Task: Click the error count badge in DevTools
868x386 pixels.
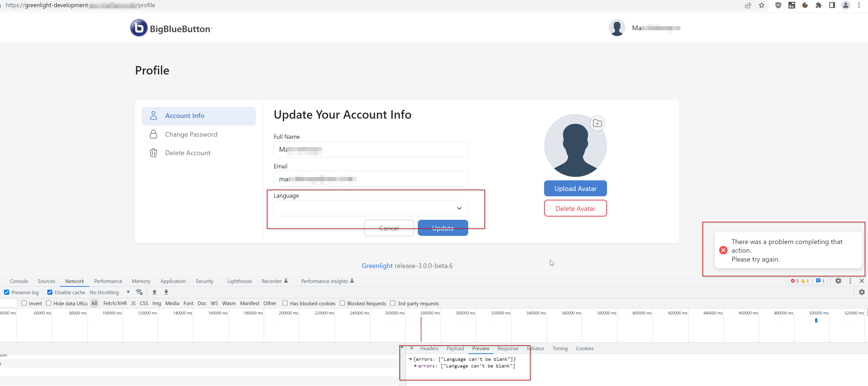Action: [795, 281]
